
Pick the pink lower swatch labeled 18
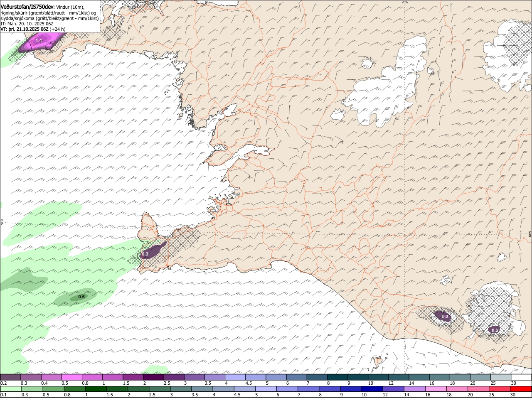pyautogui.click(x=458, y=389)
